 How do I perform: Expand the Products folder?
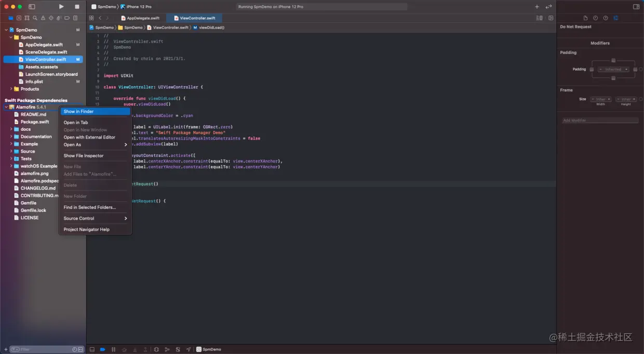[x=11, y=89]
